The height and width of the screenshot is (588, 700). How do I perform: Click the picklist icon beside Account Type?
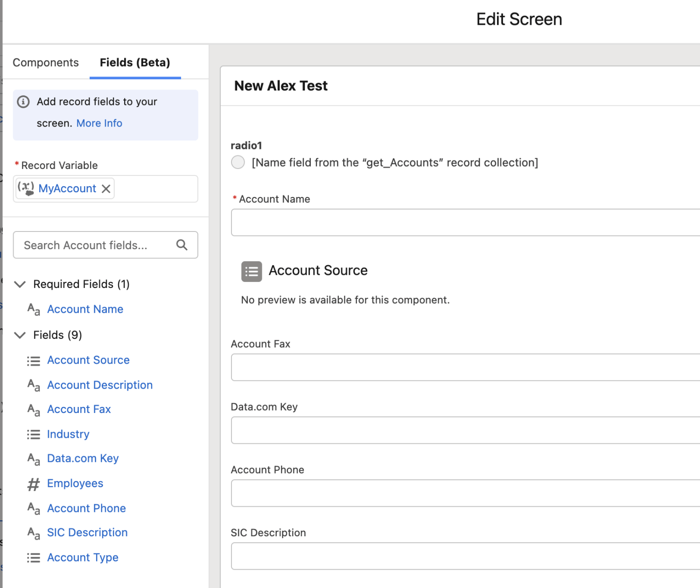pos(33,558)
